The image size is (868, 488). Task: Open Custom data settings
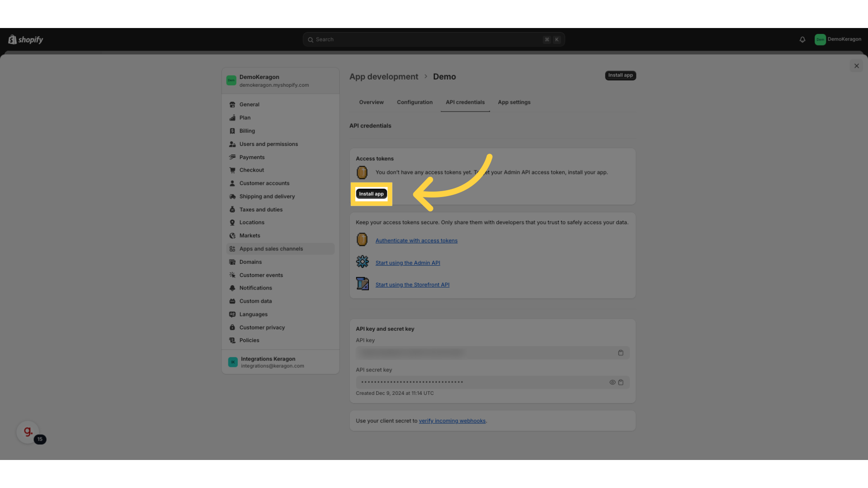pyautogui.click(x=255, y=301)
